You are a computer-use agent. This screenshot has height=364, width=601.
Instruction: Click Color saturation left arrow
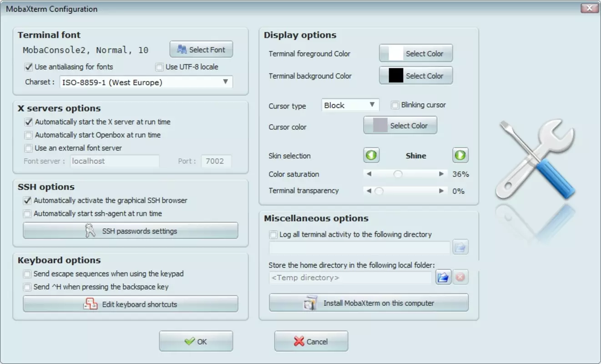tap(369, 174)
